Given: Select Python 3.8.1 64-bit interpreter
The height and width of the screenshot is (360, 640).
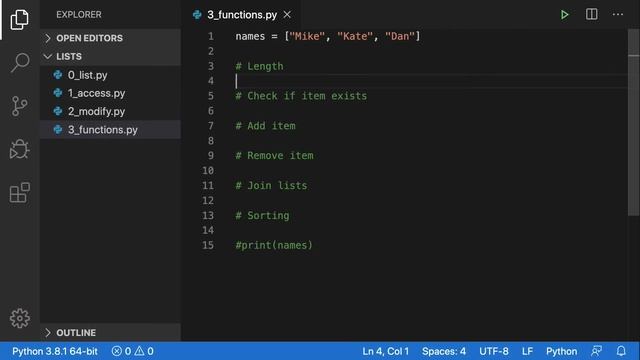Looking at the screenshot, I should coord(55,351).
